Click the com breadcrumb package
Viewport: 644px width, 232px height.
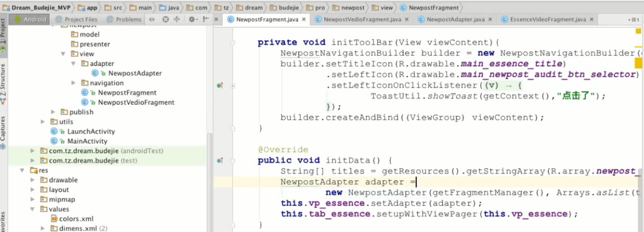tap(196, 8)
